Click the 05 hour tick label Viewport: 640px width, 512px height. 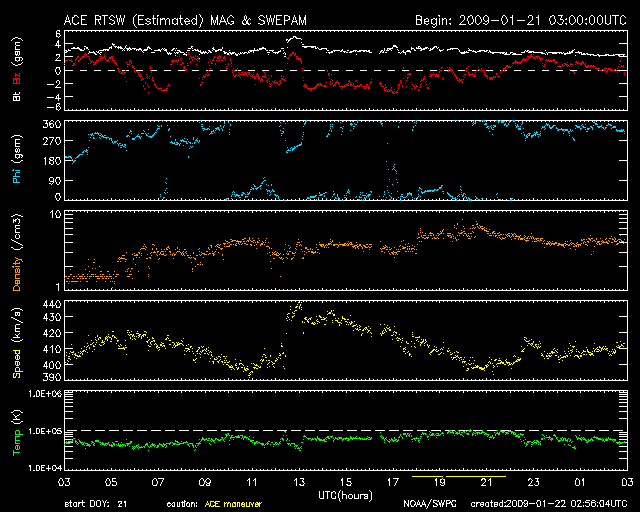[111, 482]
